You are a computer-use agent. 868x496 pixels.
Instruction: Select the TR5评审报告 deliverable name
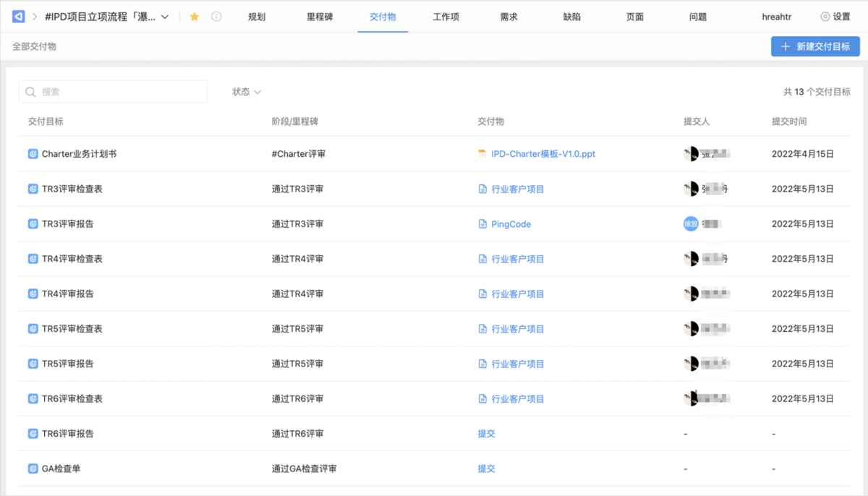[68, 364]
